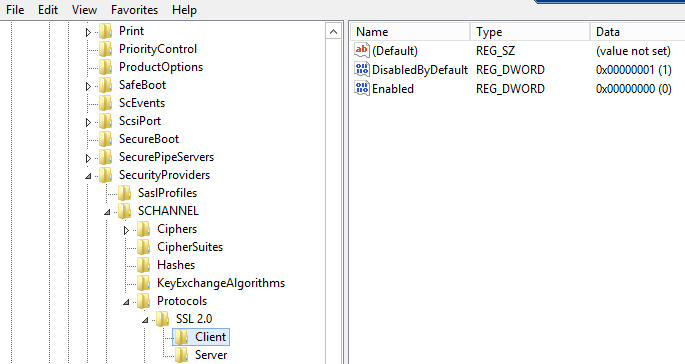Image resolution: width=685 pixels, height=364 pixels.
Task: Click the SafeBoot folder icon
Action: pos(105,85)
